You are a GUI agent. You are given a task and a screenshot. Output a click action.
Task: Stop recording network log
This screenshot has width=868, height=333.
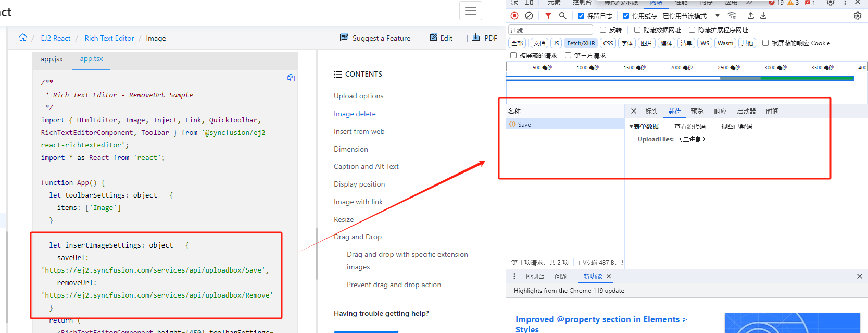tap(514, 16)
